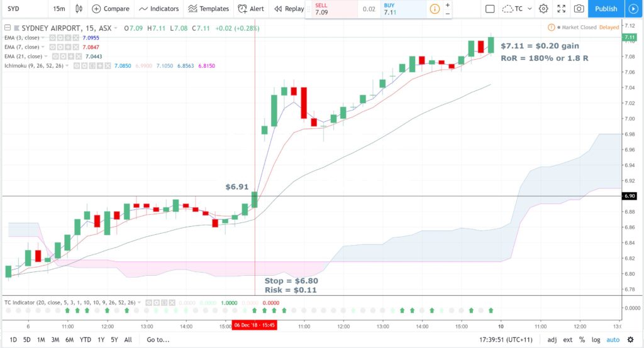Expand the Ichimoku dropdown arrow
This screenshot has width=644, height=348.
(x=67, y=66)
